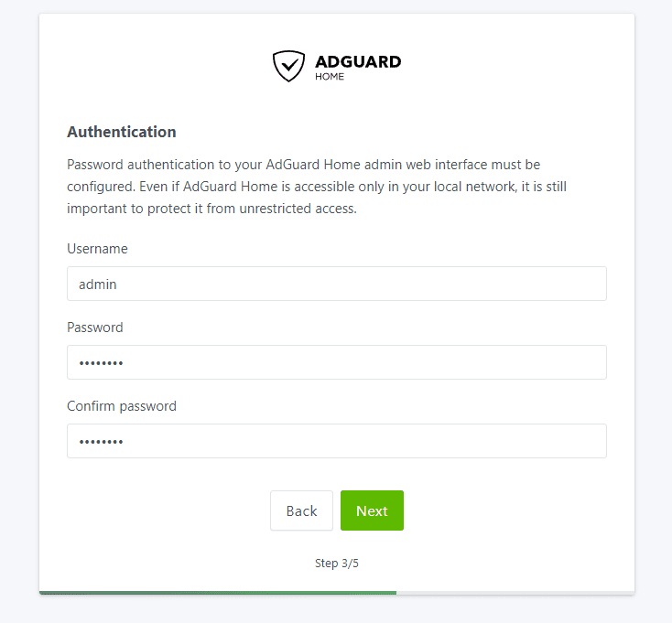
Task: Click the Authentication heading
Action: click(x=121, y=132)
